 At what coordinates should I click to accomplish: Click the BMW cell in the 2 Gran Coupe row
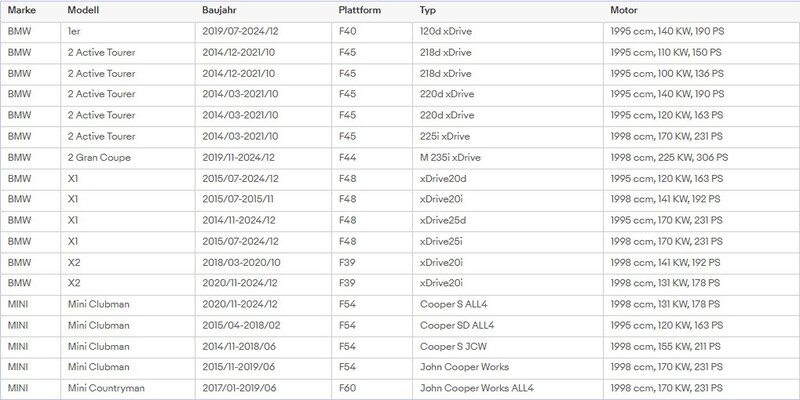19,158
